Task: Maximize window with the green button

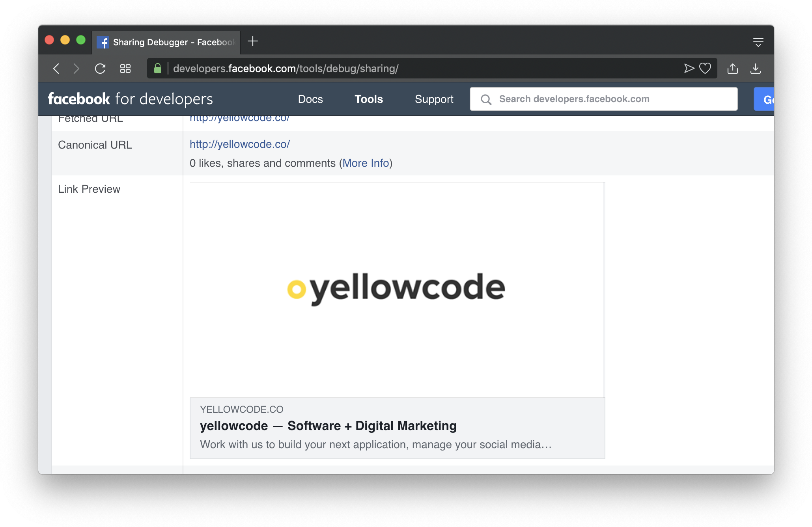Action: tap(81, 40)
